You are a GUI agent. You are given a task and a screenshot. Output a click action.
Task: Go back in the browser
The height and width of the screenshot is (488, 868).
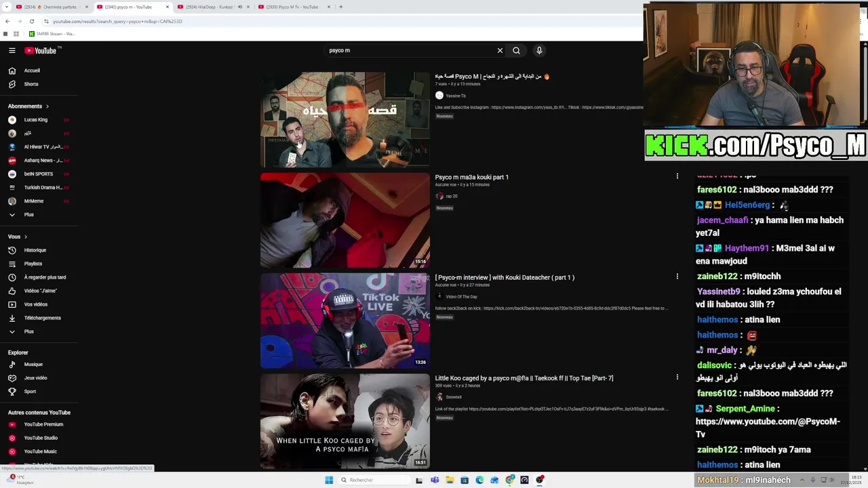(7, 21)
